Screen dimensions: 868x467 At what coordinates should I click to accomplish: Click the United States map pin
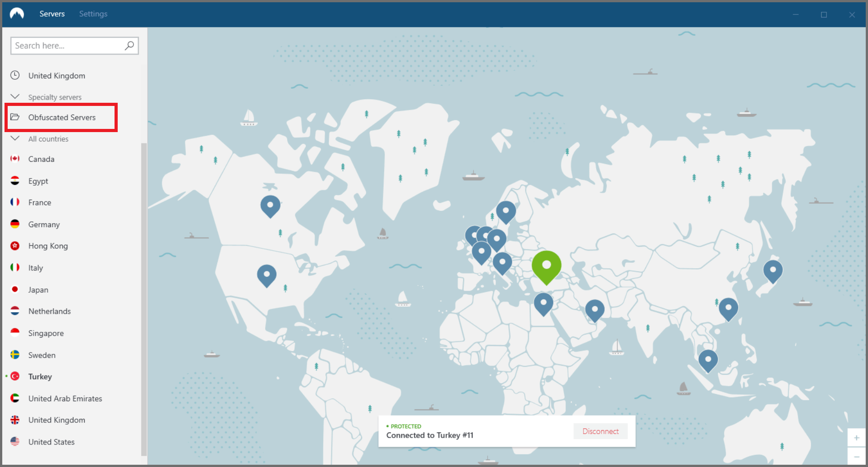(266, 275)
